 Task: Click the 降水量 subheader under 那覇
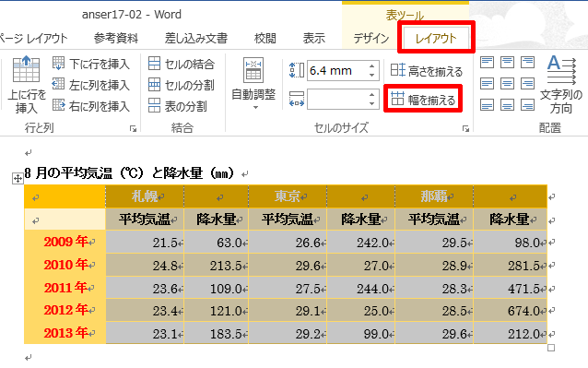click(511, 220)
